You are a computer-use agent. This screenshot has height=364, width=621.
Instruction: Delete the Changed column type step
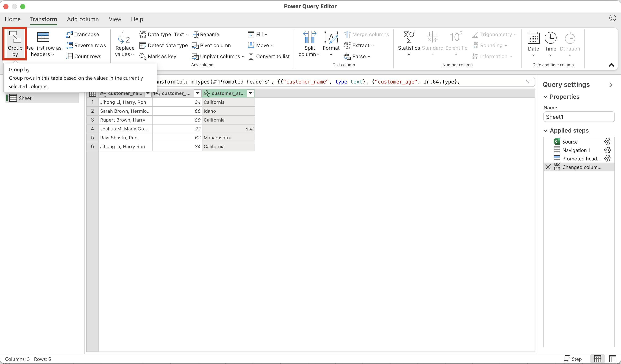pyautogui.click(x=548, y=167)
